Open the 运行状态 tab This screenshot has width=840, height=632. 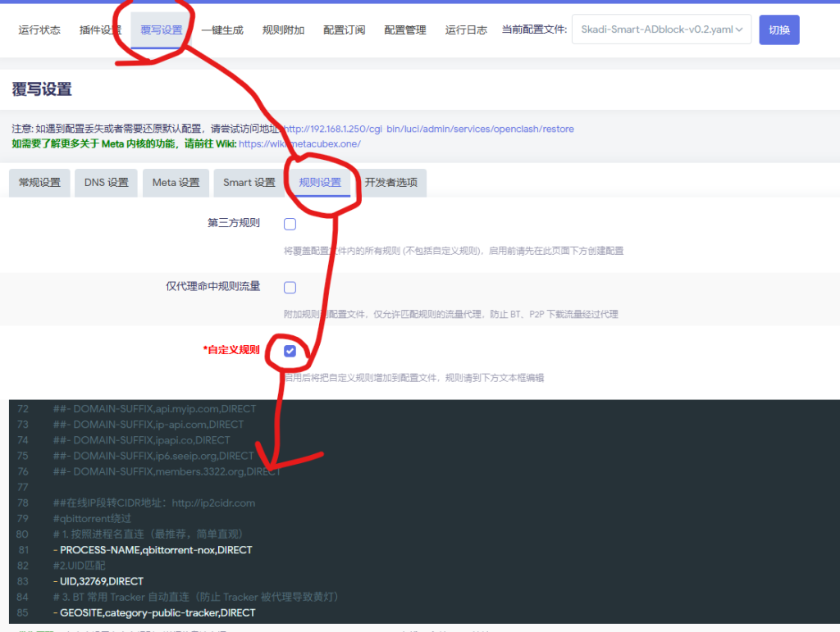tap(39, 30)
